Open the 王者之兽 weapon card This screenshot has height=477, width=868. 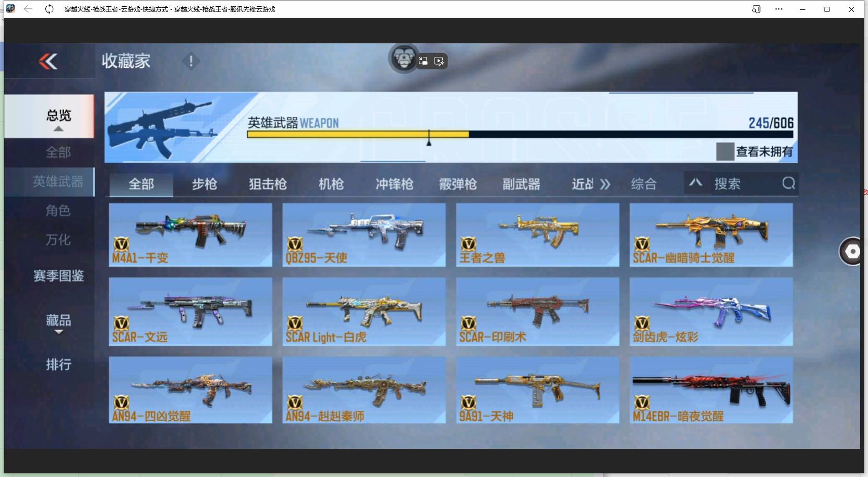pos(538,235)
